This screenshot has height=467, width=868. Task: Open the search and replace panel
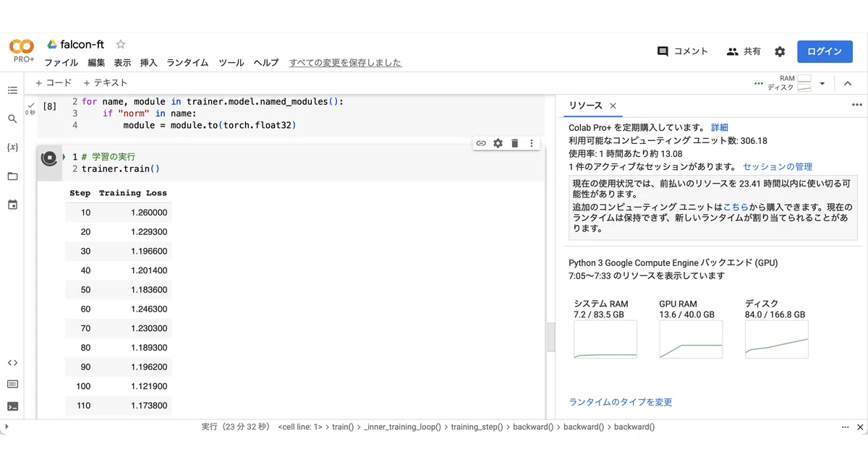click(x=12, y=119)
